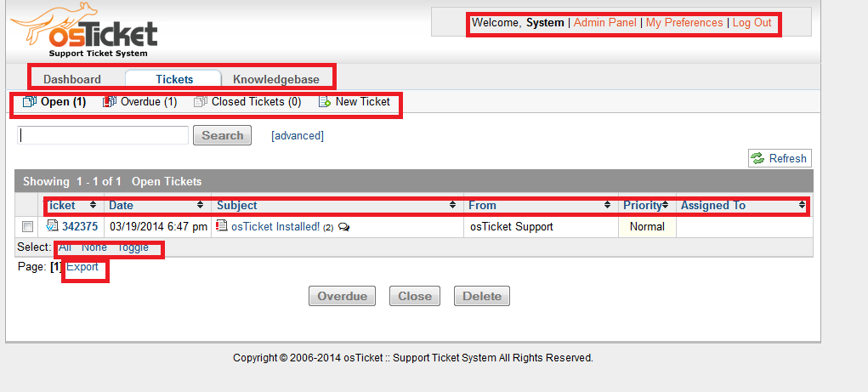Click the Open tickets icon
Screen dimensions: 868x392
(30, 102)
